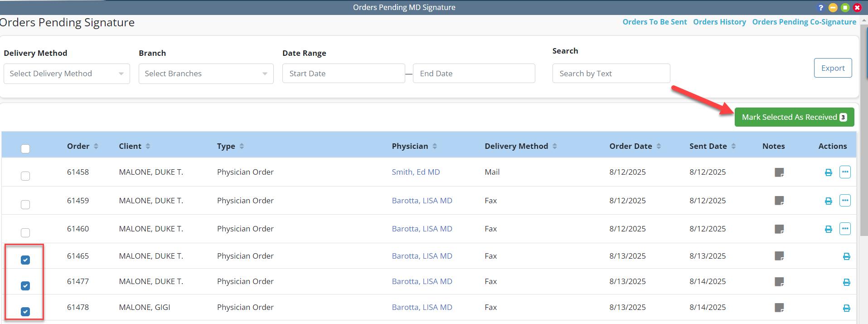Open the notes icon for order 61458
Screen dimensions: 868x324
[779, 172]
